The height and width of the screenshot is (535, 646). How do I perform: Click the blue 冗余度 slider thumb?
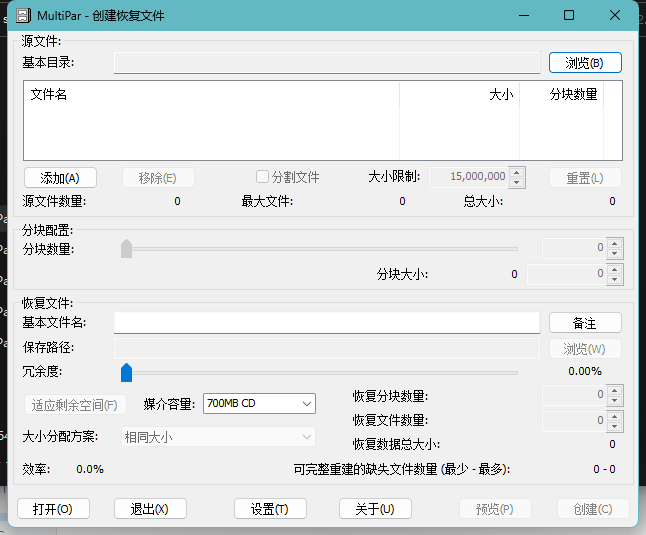point(126,373)
